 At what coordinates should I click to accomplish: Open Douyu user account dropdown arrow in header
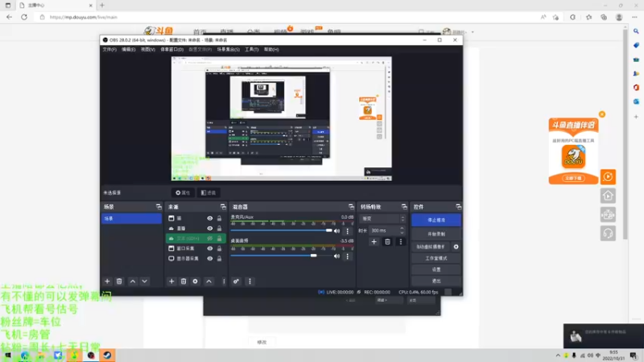coord(473,32)
